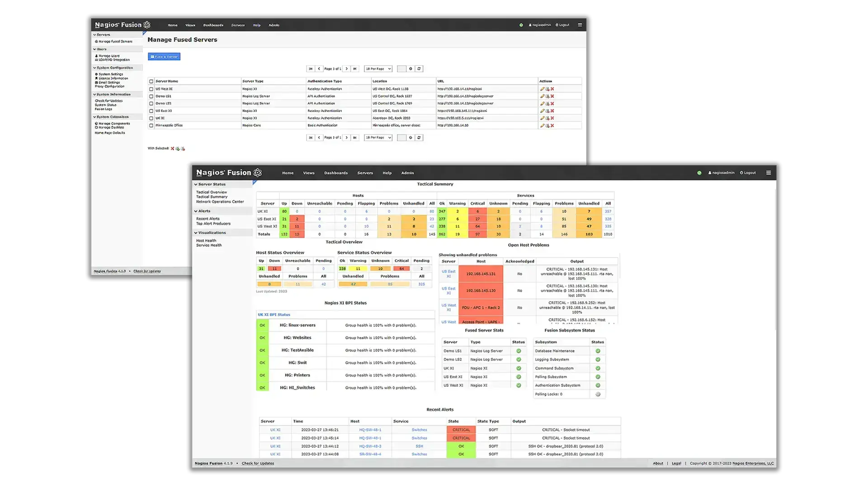Click Logout in the dashboard window
Screen dimensions: 868x488
tap(748, 173)
